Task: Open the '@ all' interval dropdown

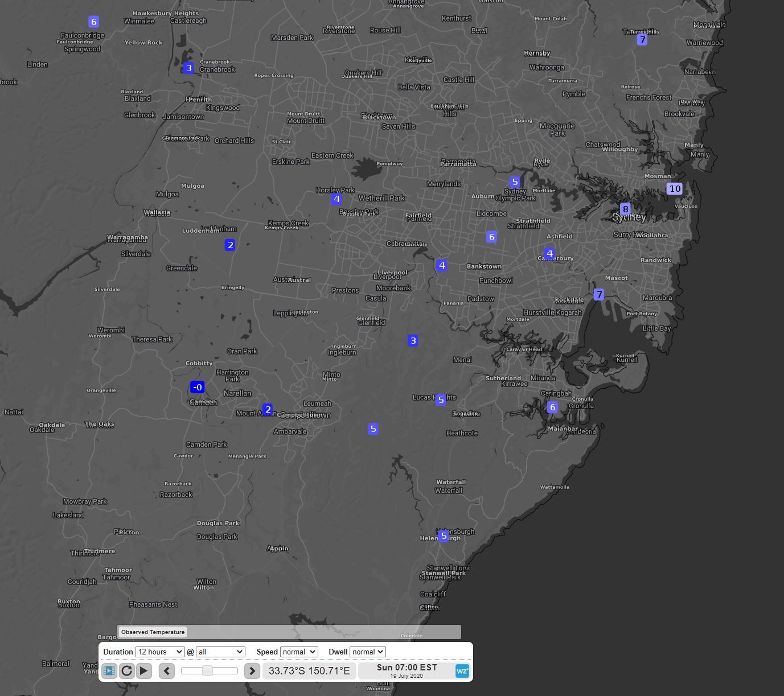Action: tap(220, 652)
